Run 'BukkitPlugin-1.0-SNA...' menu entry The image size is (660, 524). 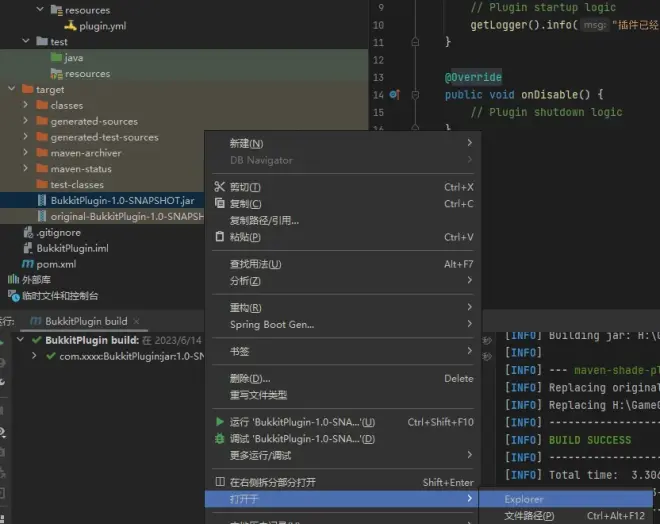point(343,422)
